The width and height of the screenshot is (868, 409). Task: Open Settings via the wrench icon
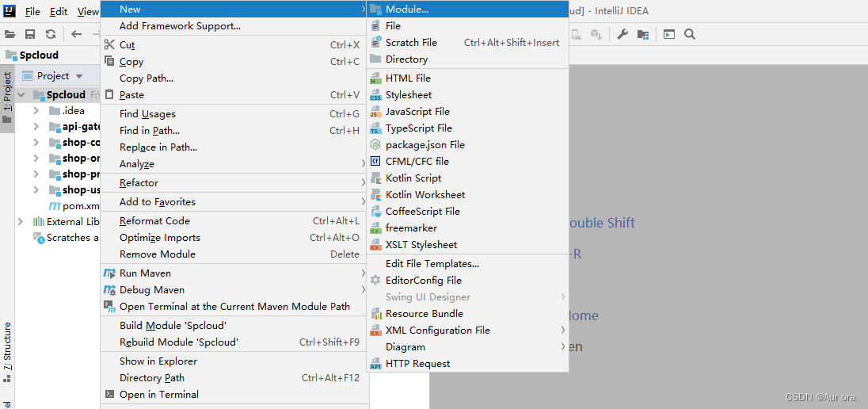622,34
